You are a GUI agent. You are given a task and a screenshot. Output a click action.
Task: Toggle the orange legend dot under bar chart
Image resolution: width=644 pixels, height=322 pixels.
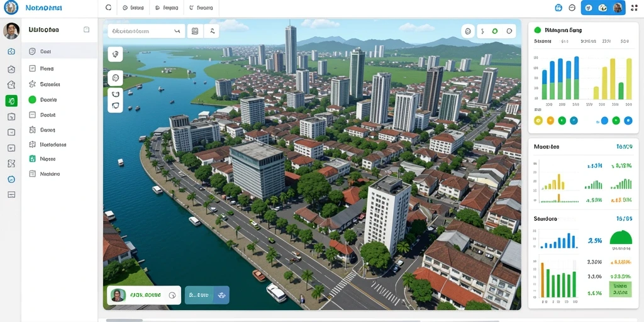coord(550,120)
